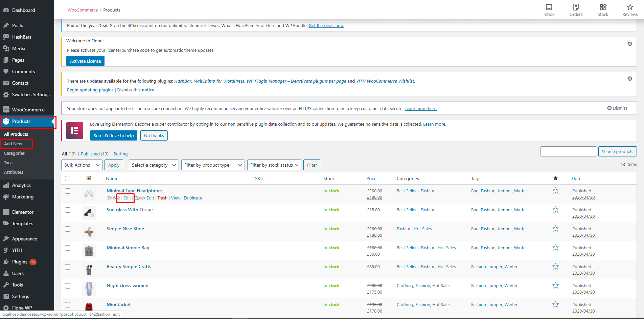
Task: Open Categories under Products
Action: (15, 153)
